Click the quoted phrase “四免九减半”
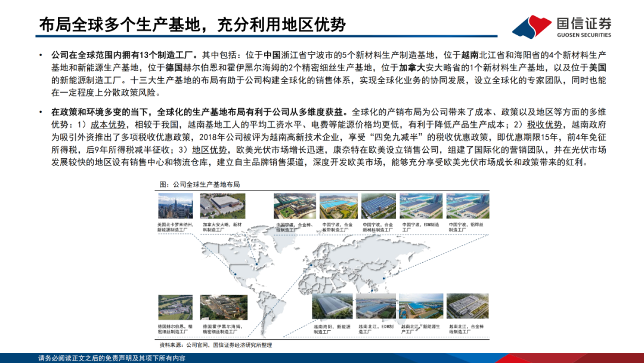The width and height of the screenshot is (644, 363). [x=397, y=137]
